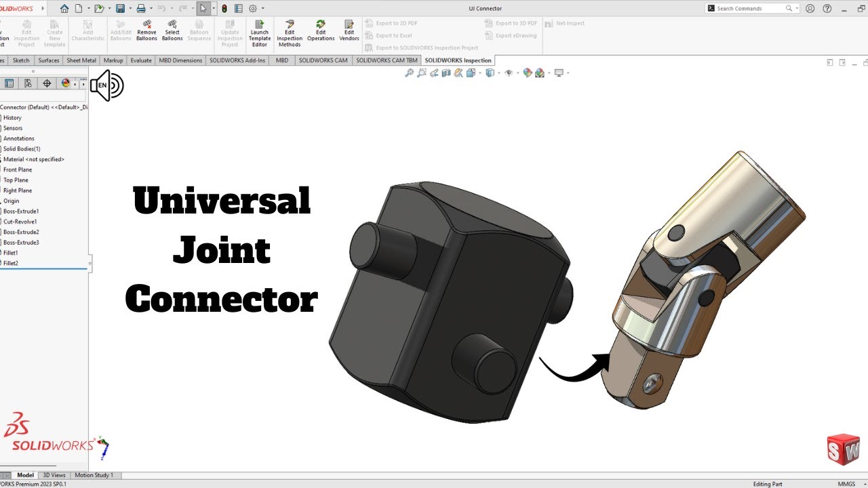Open Edit Inspection Methods

click(x=290, y=33)
